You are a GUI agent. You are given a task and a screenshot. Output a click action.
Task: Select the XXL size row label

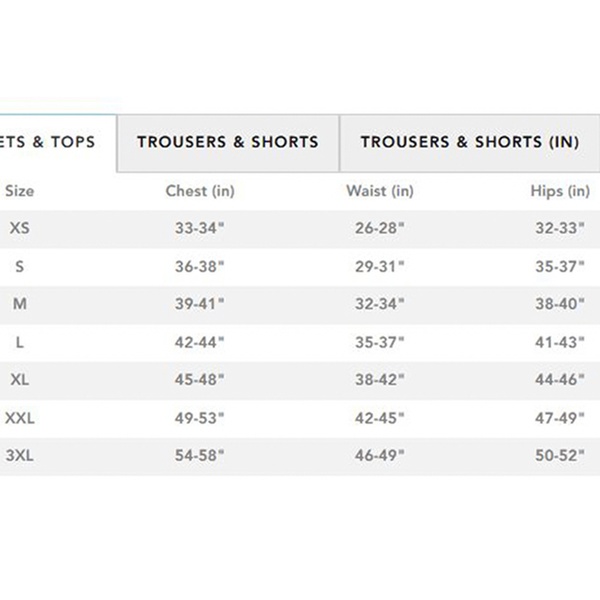(x=20, y=417)
